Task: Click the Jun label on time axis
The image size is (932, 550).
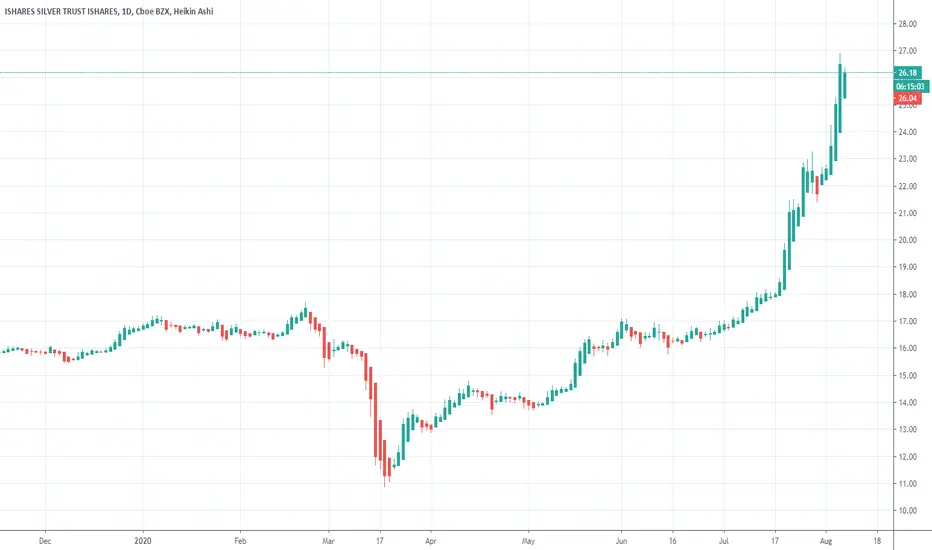Action: [621, 540]
